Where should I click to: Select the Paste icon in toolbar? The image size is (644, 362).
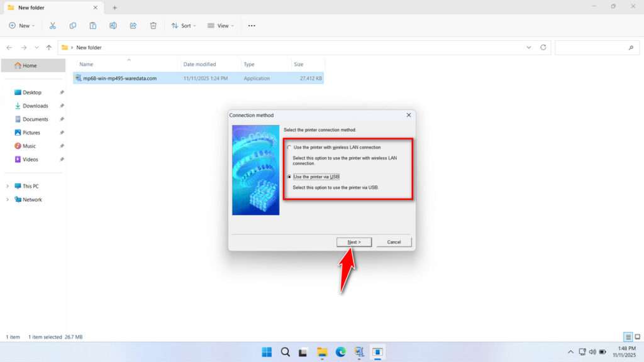tap(92, 25)
